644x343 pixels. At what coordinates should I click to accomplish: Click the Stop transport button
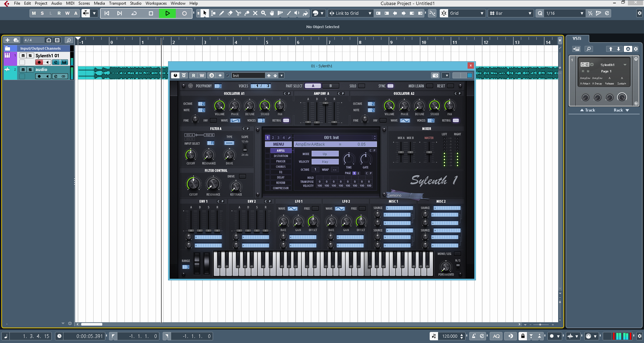[151, 13]
